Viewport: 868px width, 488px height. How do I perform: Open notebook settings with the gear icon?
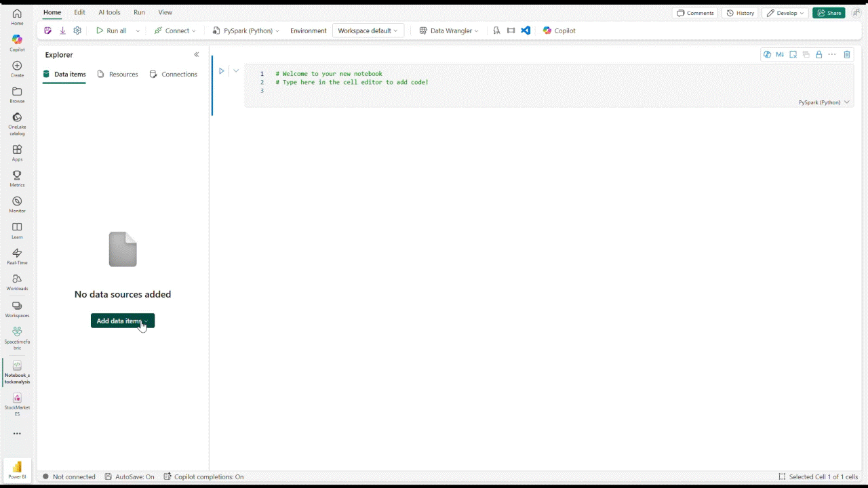tap(77, 30)
